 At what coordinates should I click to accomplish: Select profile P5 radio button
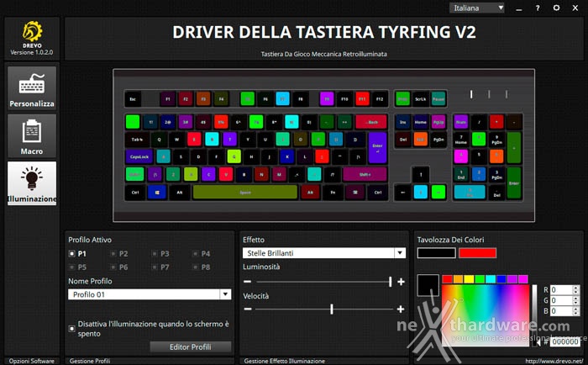[x=72, y=267]
